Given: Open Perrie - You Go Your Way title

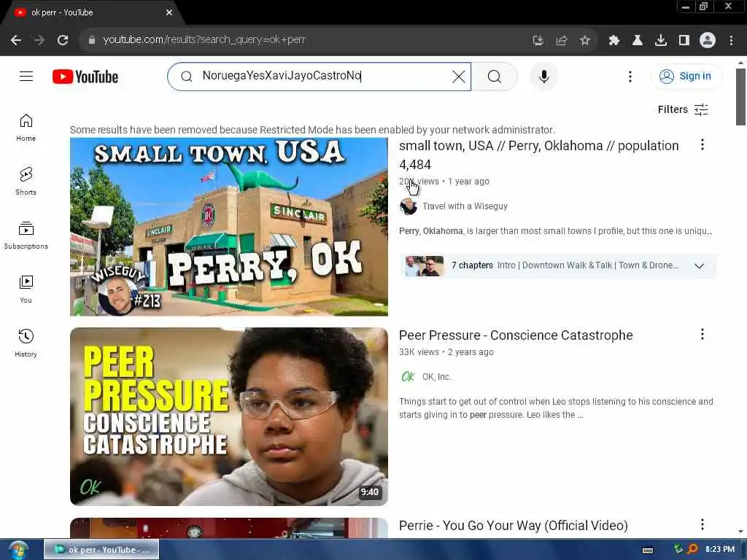Looking at the screenshot, I should pos(514,525).
